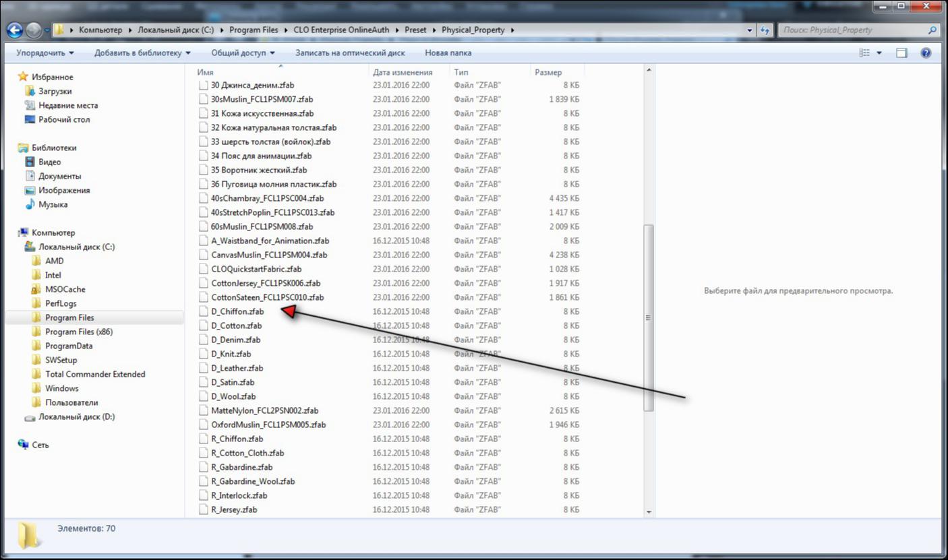The image size is (948, 560).
Task: Select Локальный диск (C:) in the tree
Action: 76,247
